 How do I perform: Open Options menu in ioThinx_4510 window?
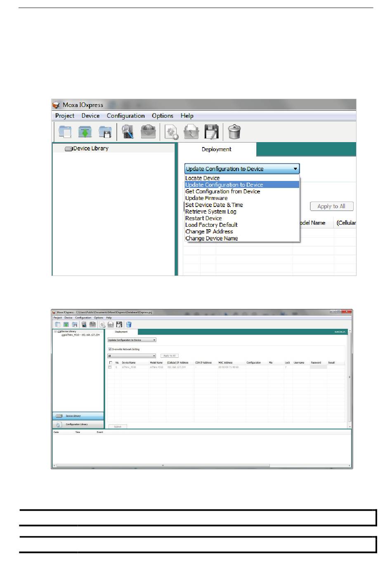[99, 318]
